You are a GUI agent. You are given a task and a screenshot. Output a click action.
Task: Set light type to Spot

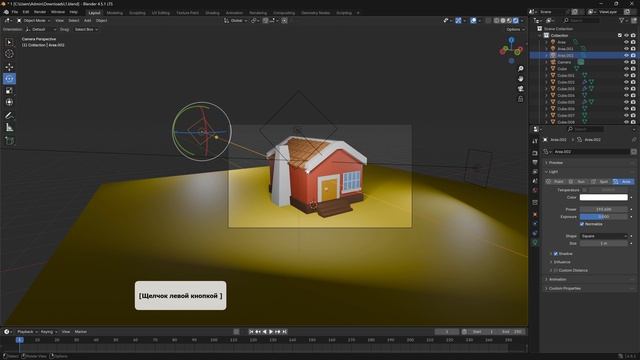tap(600, 182)
